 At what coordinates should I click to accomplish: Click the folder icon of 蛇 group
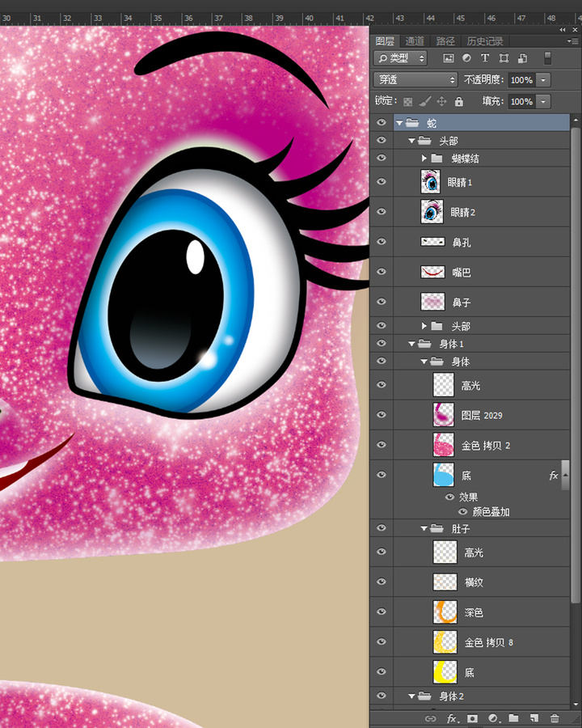coord(412,123)
